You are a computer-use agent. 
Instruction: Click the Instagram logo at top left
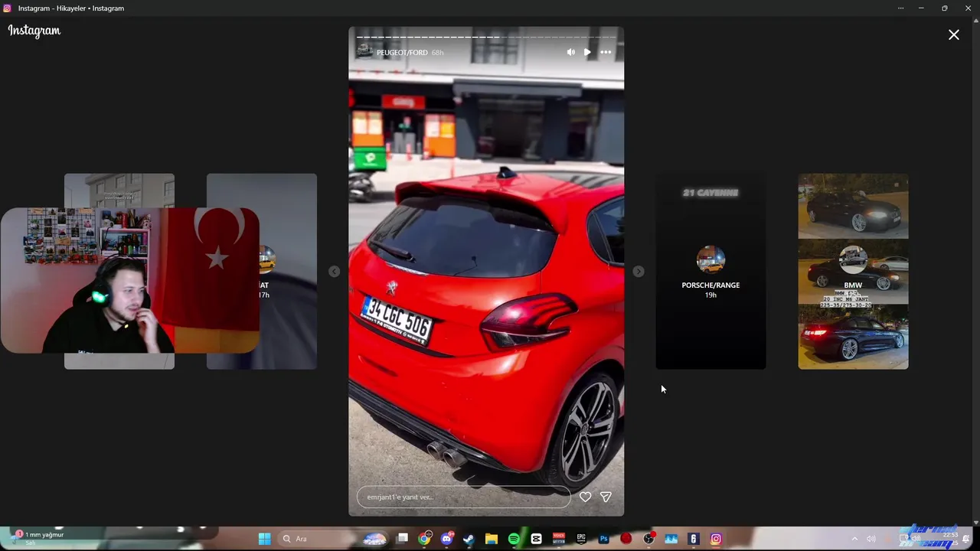click(34, 31)
